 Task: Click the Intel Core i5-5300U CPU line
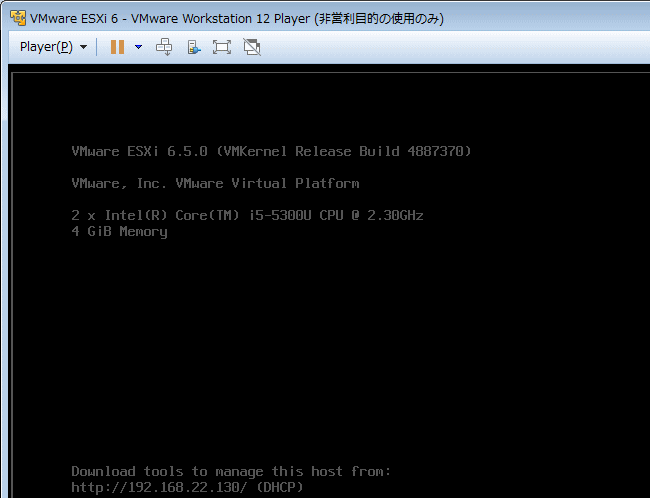[x=247, y=215]
